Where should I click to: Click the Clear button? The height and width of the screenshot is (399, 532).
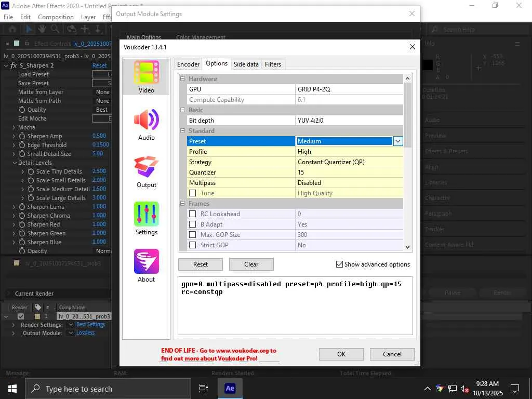tap(251, 264)
